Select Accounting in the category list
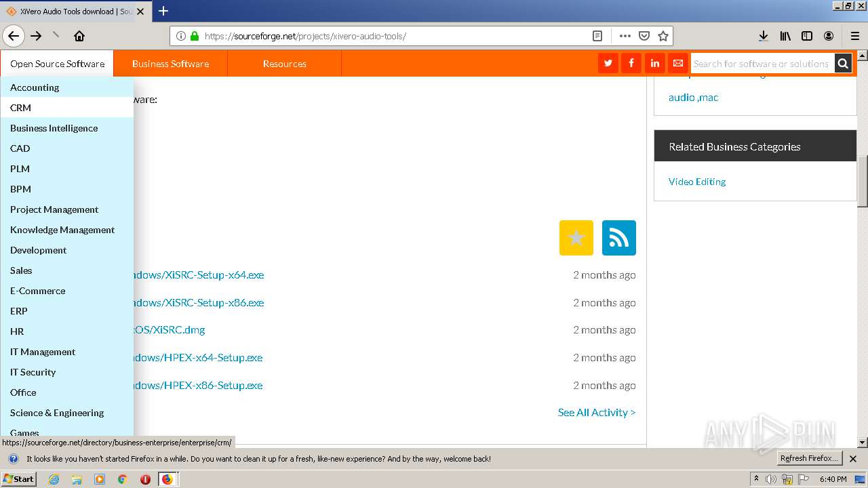The width and height of the screenshot is (868, 488). (67, 87)
